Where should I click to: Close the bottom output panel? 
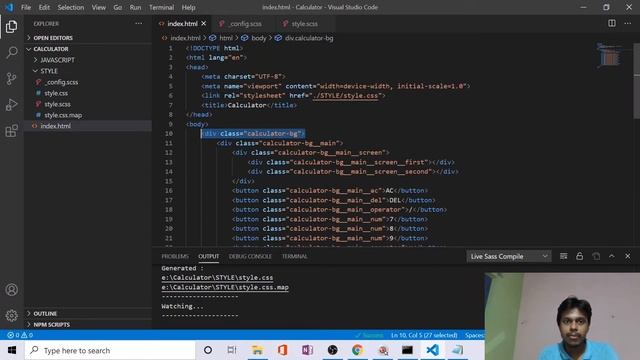point(628,256)
